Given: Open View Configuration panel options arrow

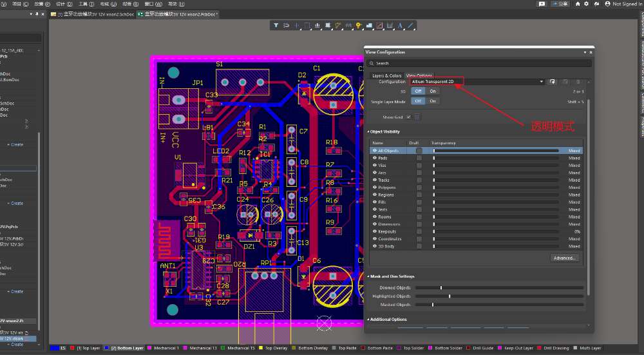Looking at the screenshot, I should (585, 52).
